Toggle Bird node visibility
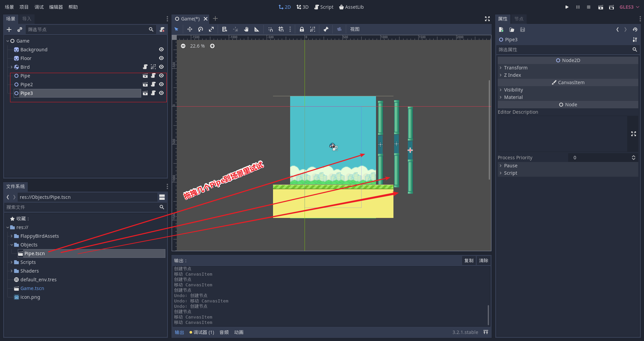The image size is (644, 341). [161, 67]
